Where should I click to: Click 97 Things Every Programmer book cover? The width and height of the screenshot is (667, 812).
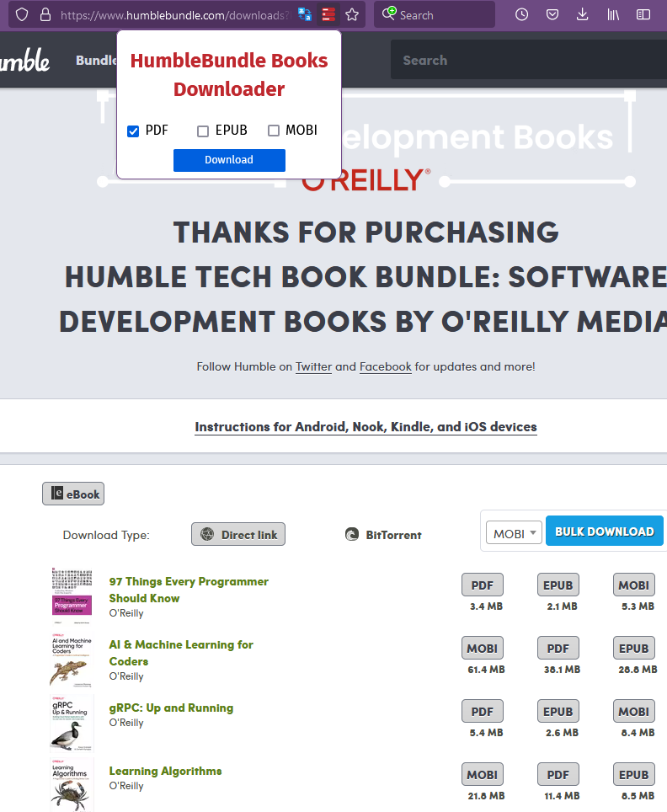click(x=72, y=595)
